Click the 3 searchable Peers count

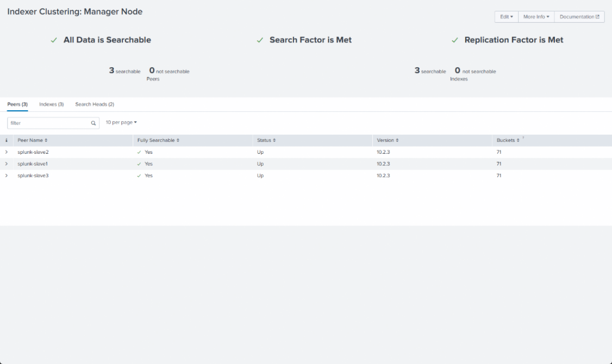point(124,71)
